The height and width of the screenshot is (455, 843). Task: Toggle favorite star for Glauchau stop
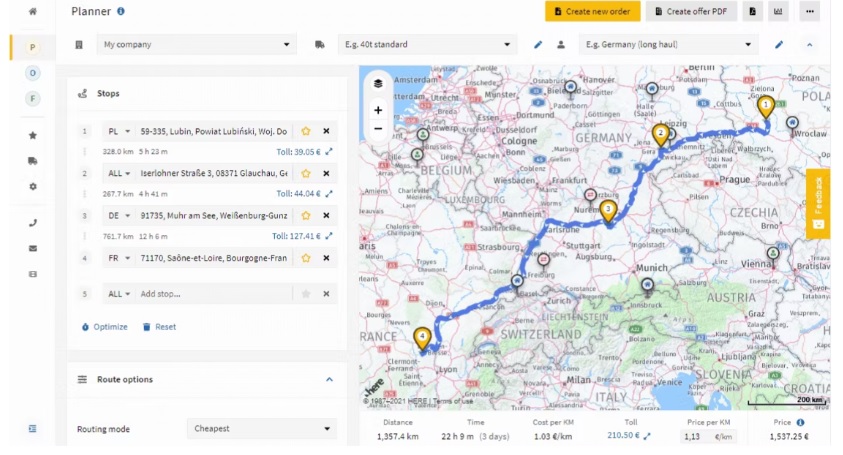(306, 173)
